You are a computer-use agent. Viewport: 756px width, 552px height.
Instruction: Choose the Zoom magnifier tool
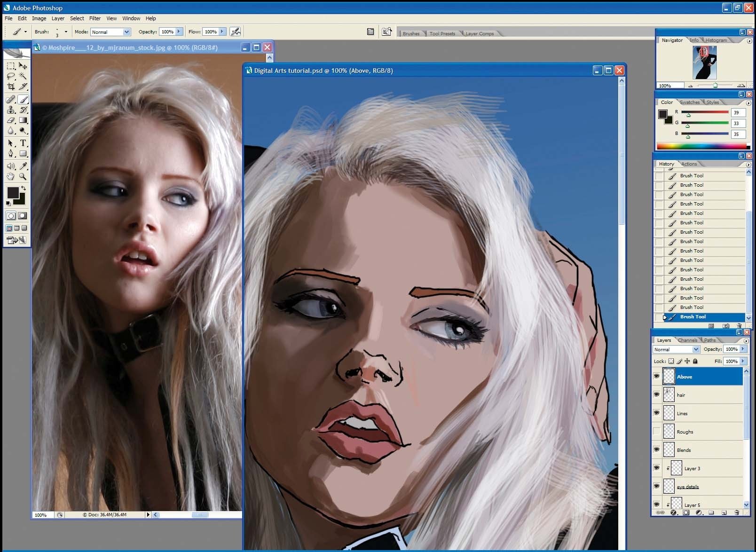pos(23,177)
